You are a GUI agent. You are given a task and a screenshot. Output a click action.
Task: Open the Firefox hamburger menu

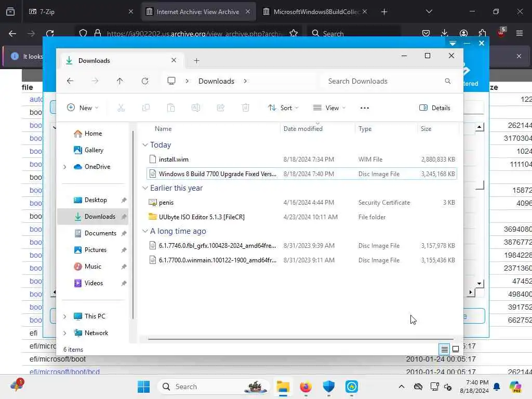point(520,33)
